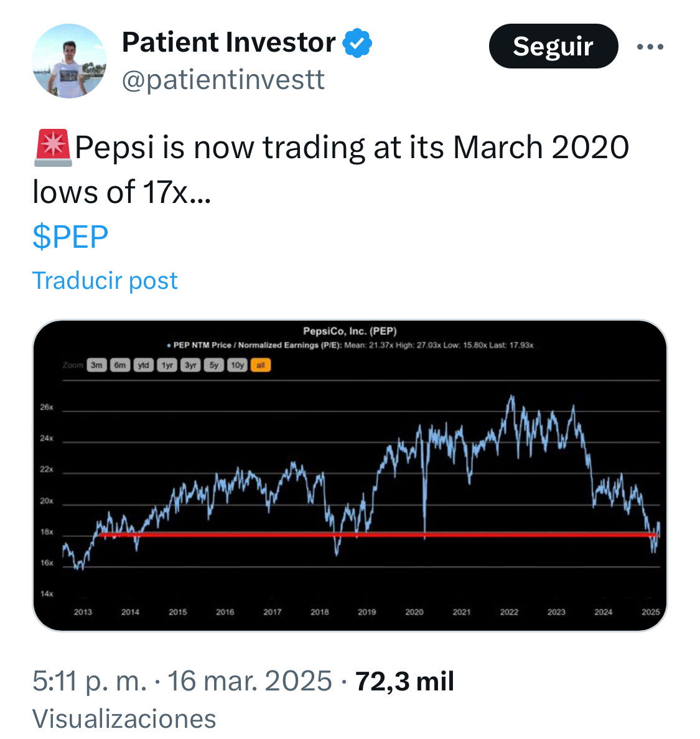Select the 3yr chart zoom option
Viewport: 700px width, 739px height.
coord(190,365)
